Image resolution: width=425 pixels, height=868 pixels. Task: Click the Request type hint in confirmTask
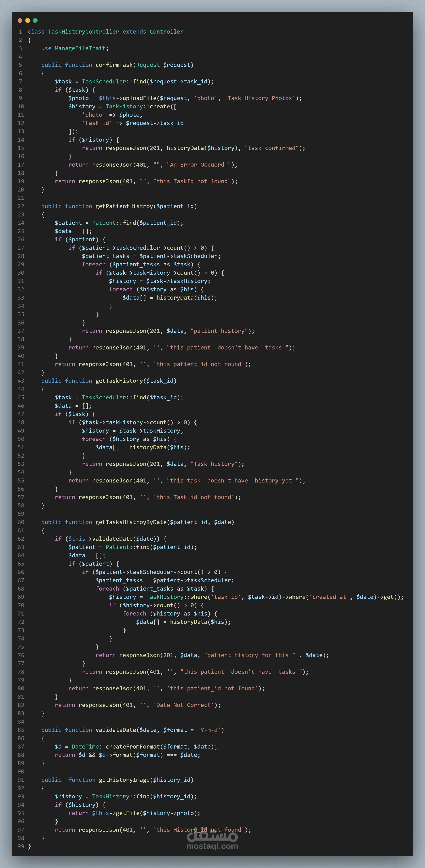(148, 65)
